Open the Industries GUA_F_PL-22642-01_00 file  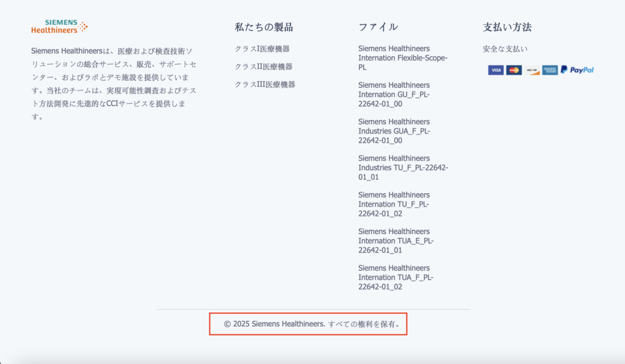tap(394, 131)
